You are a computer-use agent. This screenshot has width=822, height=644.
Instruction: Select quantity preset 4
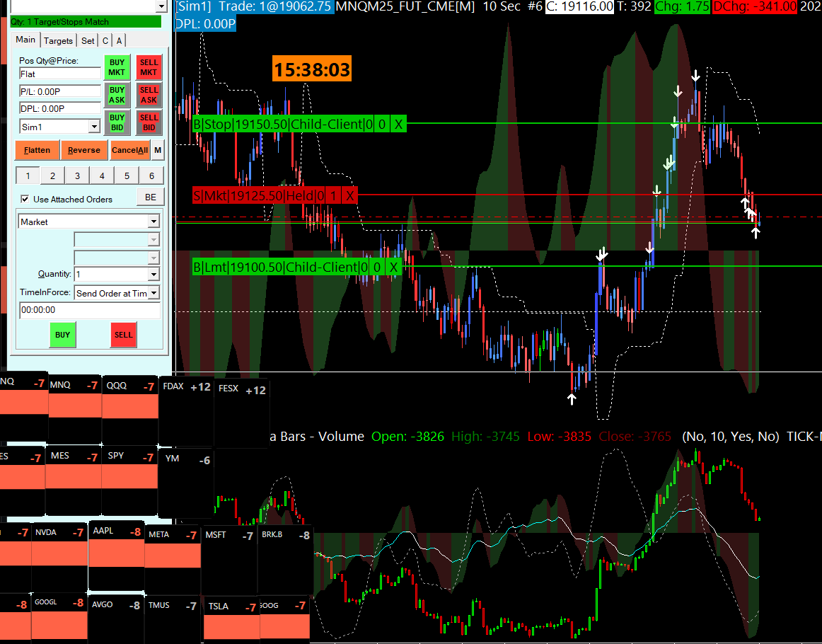[x=103, y=176]
